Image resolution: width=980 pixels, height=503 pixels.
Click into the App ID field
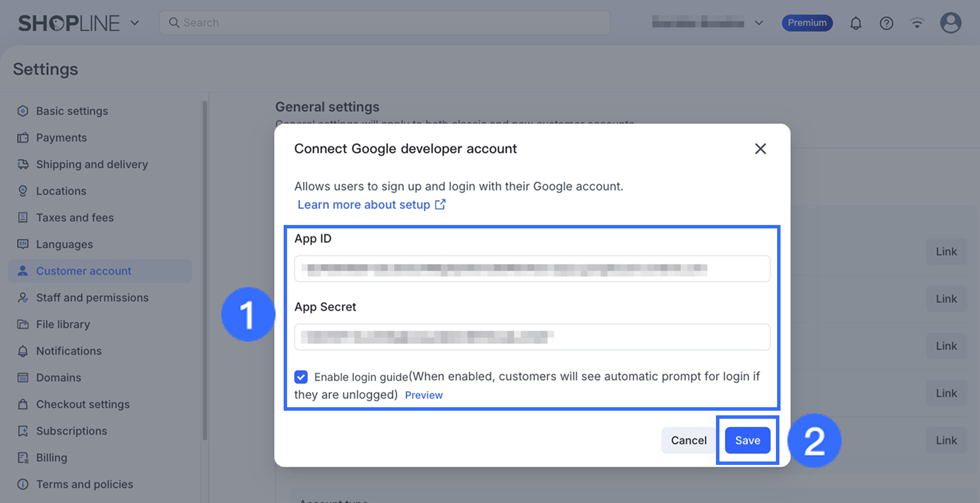coord(532,269)
